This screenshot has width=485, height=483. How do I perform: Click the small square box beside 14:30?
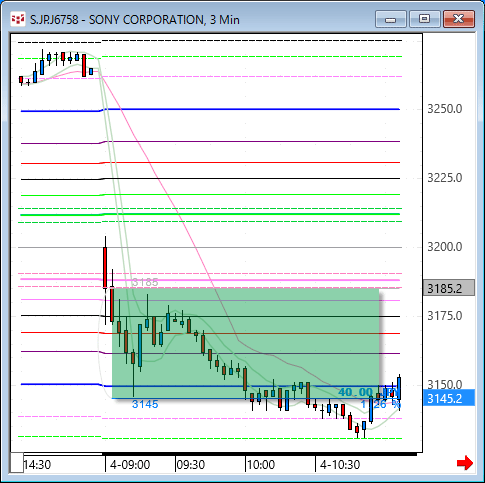click(17, 462)
